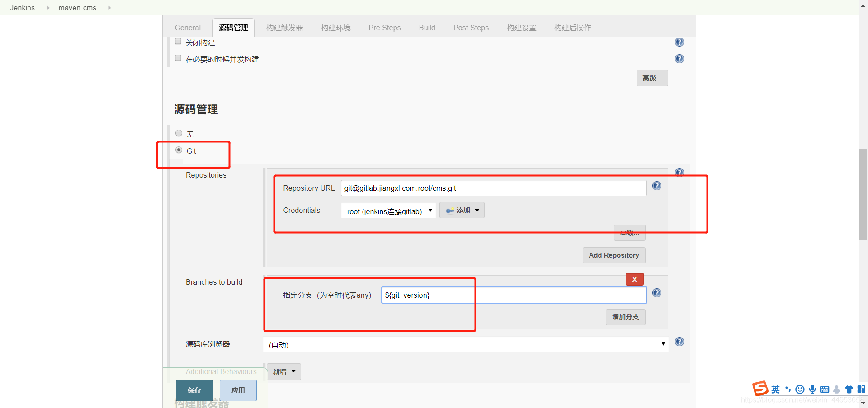Open help for 关闭构建 option
Screen dimensions: 868x408
point(679,42)
